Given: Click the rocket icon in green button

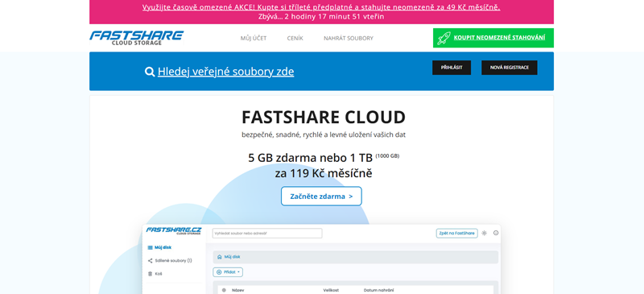Looking at the screenshot, I should click(444, 38).
